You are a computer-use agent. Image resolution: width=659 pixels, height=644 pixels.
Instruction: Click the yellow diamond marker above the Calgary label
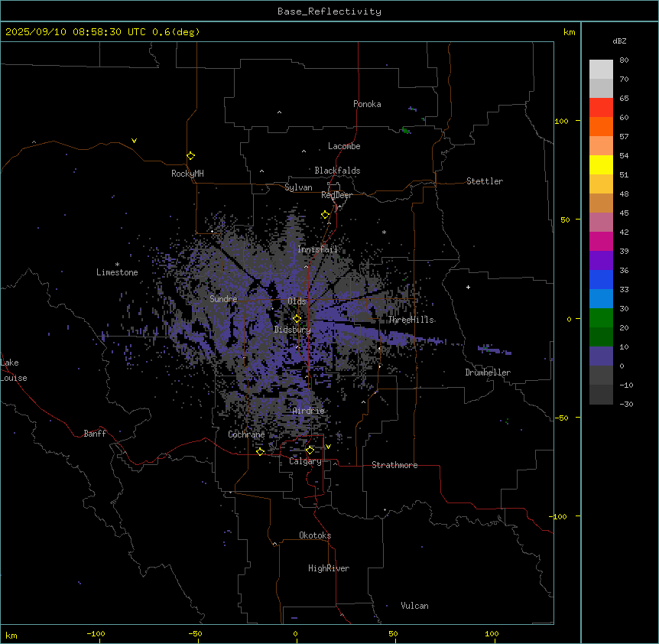[x=310, y=450]
